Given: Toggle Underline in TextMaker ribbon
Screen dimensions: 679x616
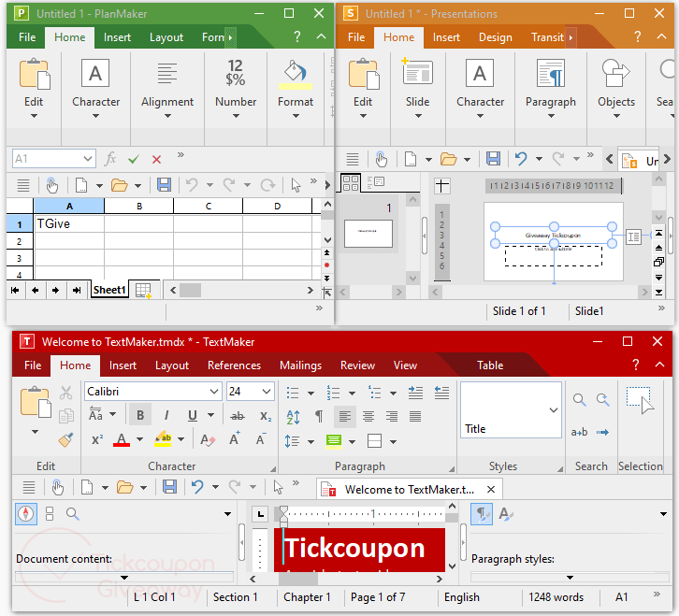Looking at the screenshot, I should click(193, 416).
